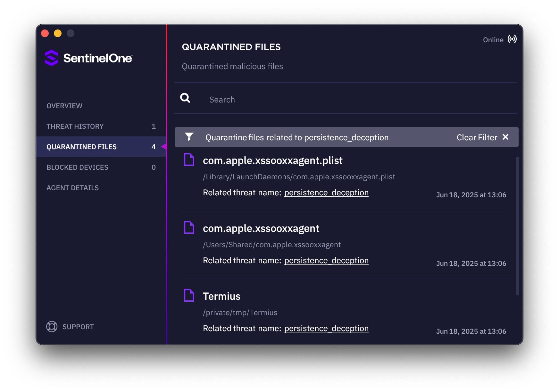
Task: Click the yellow minimize window button
Action: (x=58, y=33)
